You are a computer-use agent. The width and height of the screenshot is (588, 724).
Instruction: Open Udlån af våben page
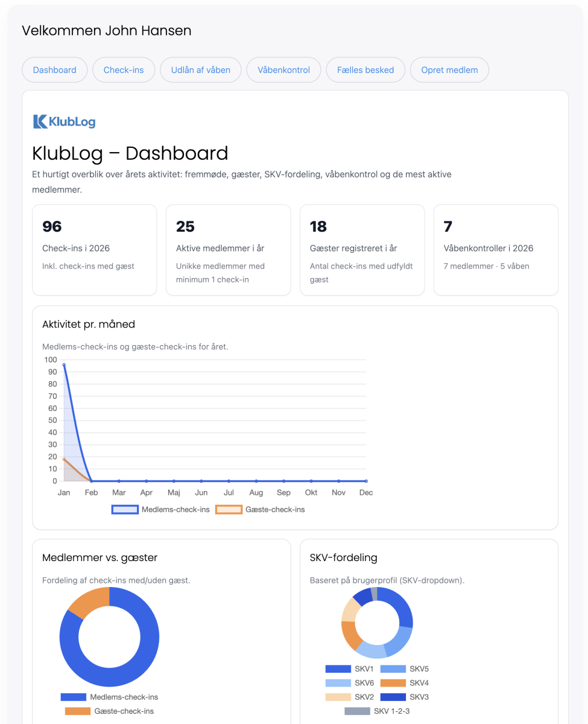point(201,70)
